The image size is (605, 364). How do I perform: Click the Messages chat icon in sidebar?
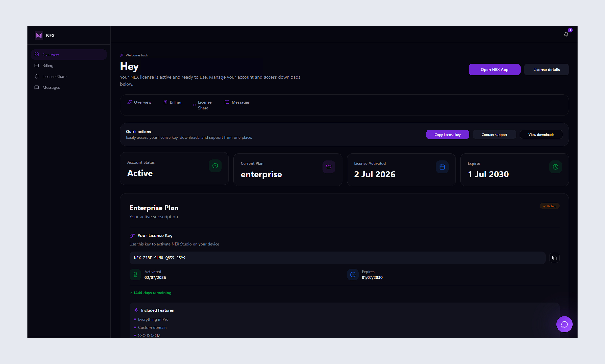coord(37,87)
